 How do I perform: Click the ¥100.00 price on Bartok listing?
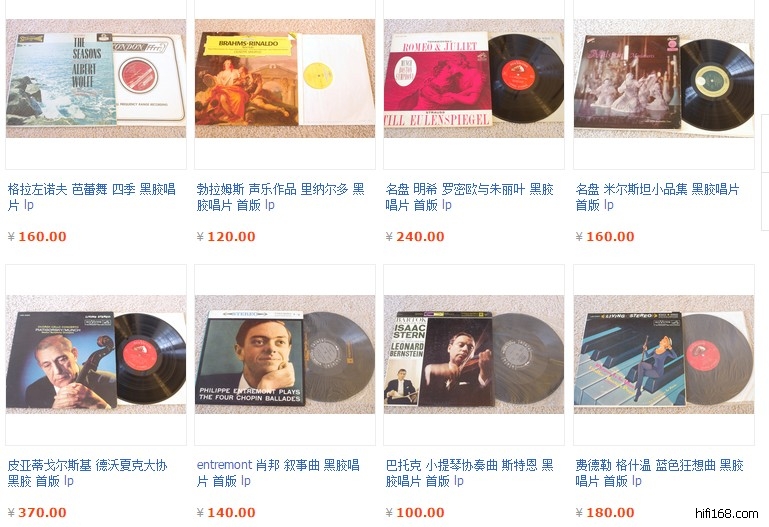[x=415, y=513]
